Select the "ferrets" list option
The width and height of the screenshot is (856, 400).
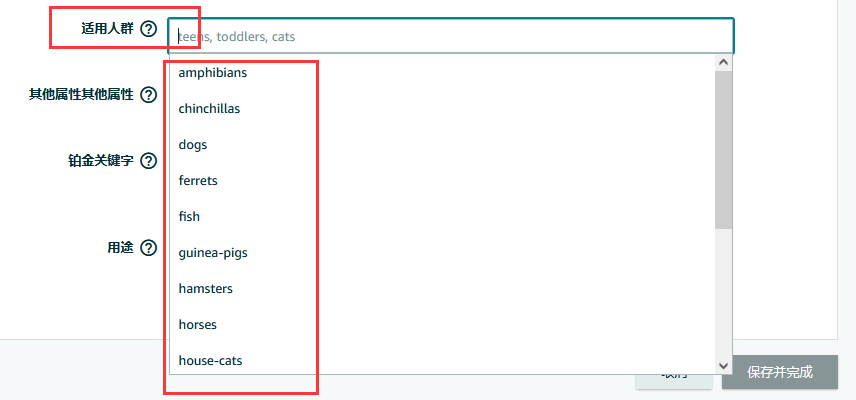[x=198, y=181]
